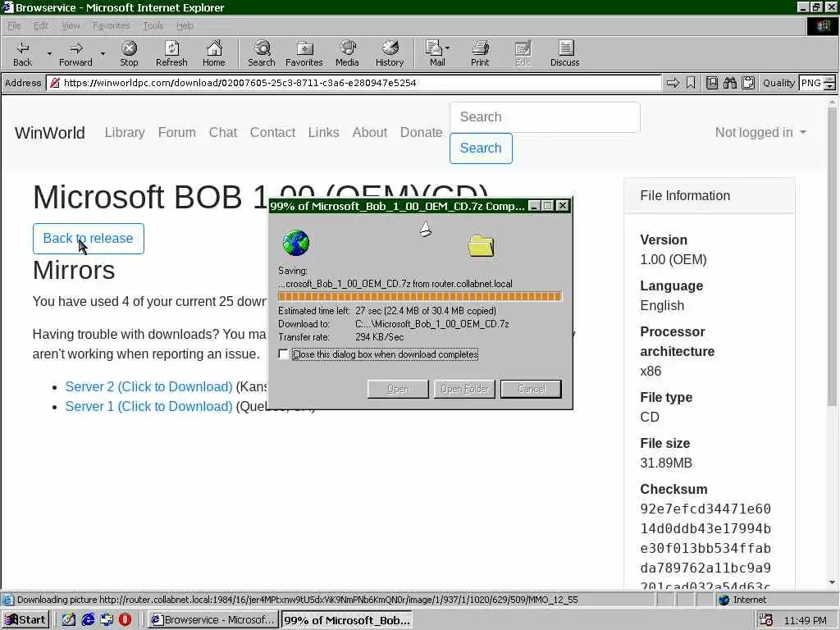
Task: Launch Opera from quick launch
Action: click(x=125, y=620)
